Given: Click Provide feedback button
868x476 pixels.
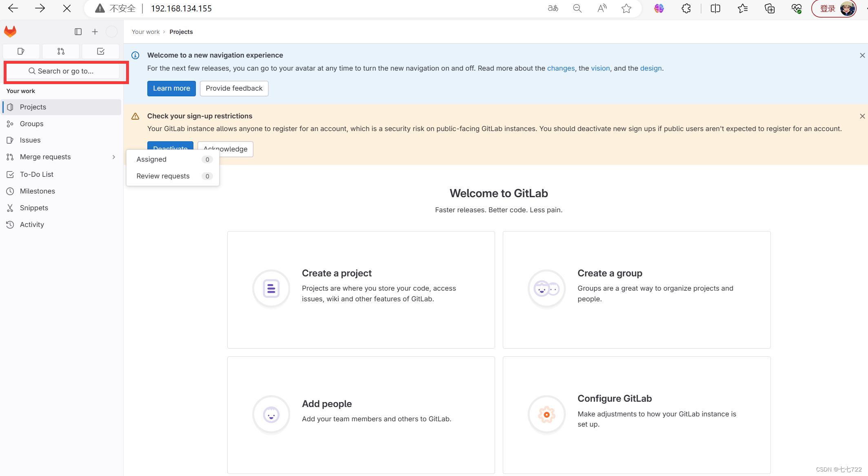Looking at the screenshot, I should click(234, 88).
